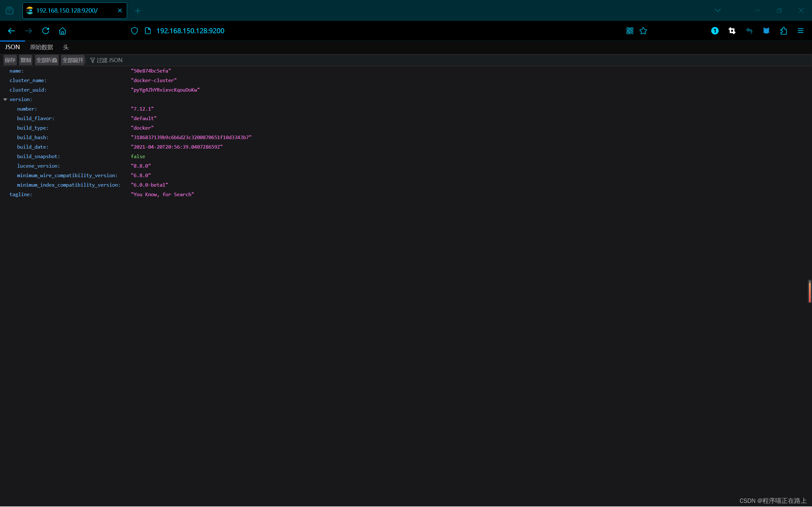Open a new tab with plus button
This screenshot has height=507, width=812.
pos(138,11)
